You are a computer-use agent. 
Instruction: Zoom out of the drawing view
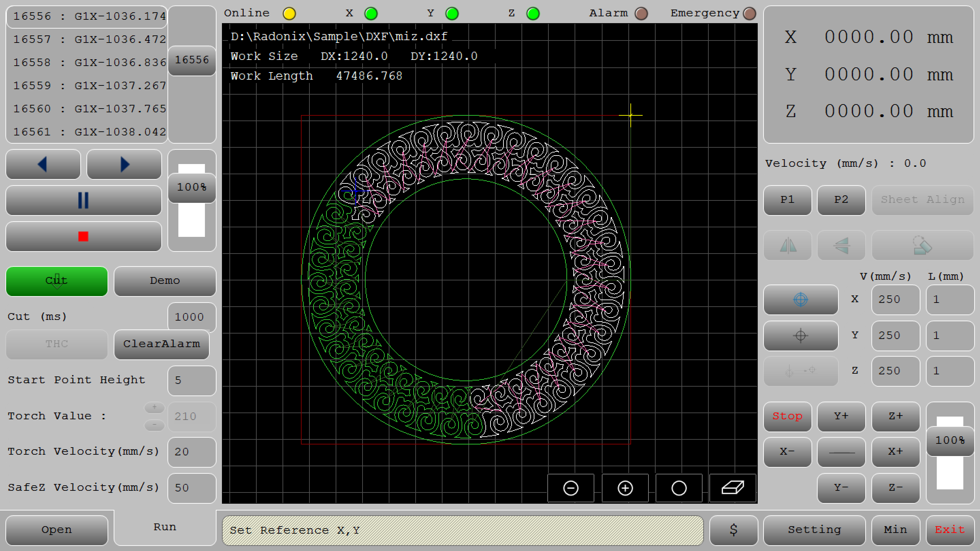pos(570,488)
